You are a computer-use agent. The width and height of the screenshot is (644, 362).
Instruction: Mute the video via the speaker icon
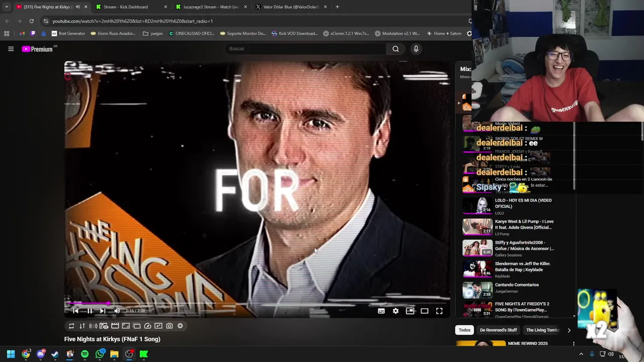[x=117, y=311]
